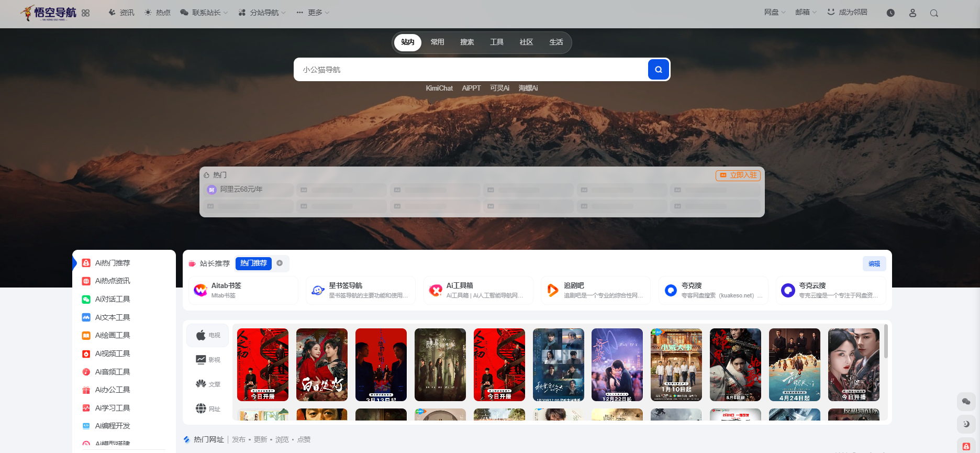Open the user account icon
The image size is (980, 453).
912,13
